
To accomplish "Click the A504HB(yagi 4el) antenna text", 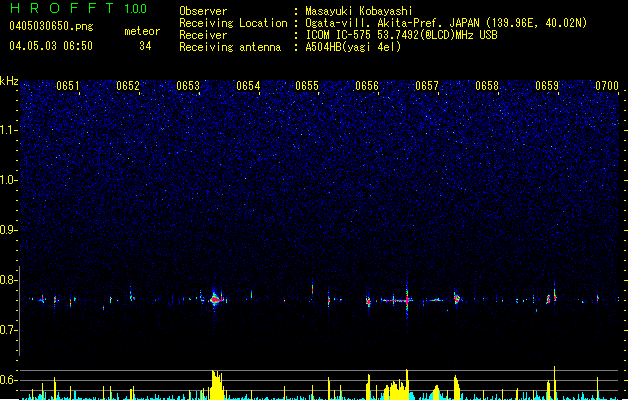I will [x=353, y=47].
